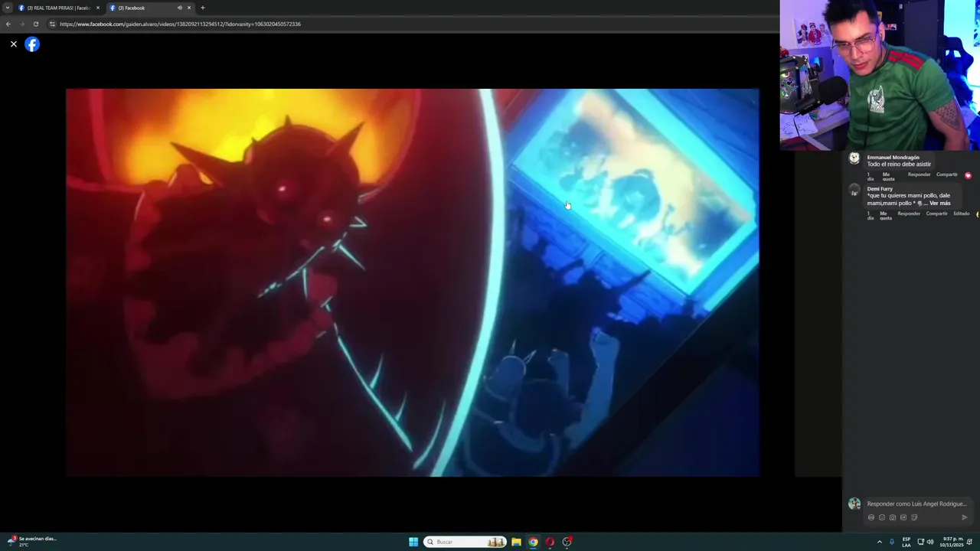The height and width of the screenshot is (551, 980).
Task: Reload the Facebook page
Action: tap(35, 24)
